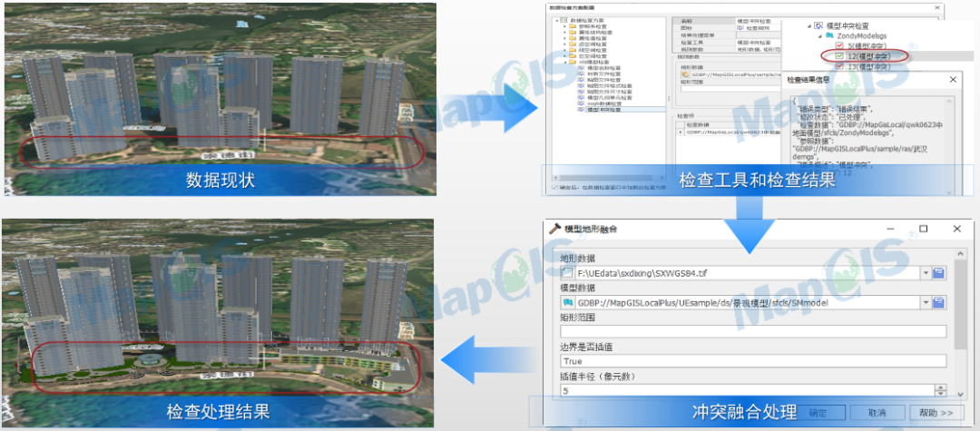
Task: Click the data icon before GDBP sample path
Action: click(686, 74)
